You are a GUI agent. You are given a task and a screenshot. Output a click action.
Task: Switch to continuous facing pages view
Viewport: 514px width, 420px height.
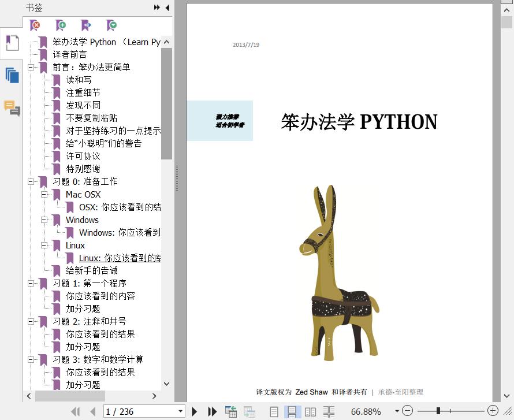[329, 411]
